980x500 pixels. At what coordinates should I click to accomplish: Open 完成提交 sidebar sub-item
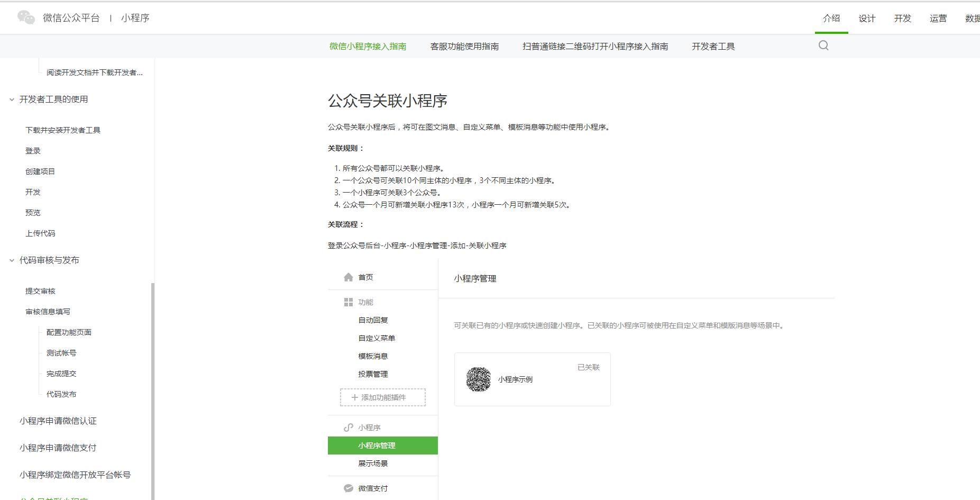(x=61, y=374)
